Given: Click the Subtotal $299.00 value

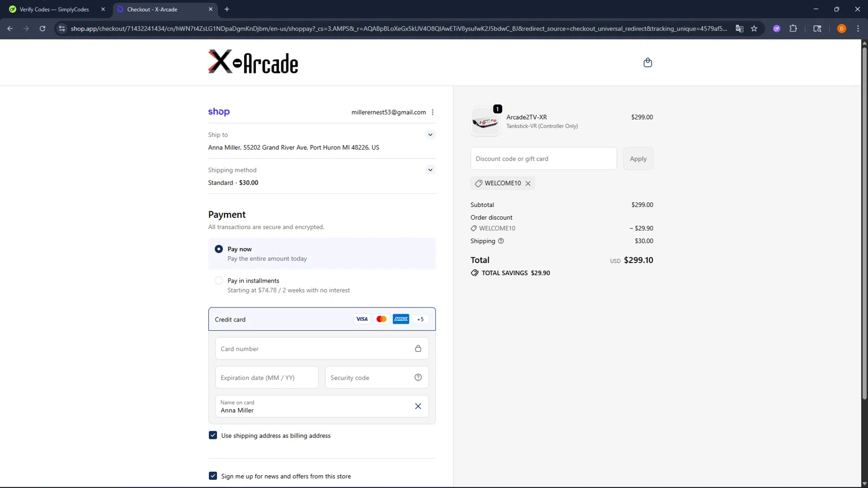Looking at the screenshot, I should [642, 205].
